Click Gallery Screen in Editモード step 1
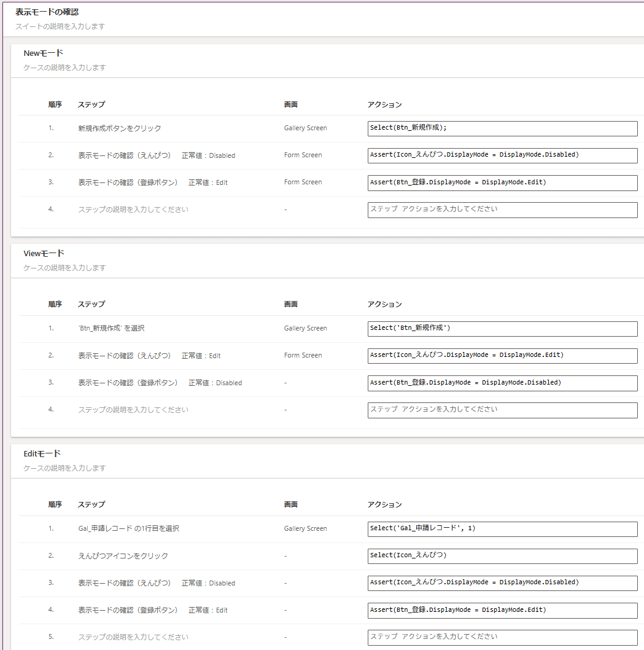This screenshot has height=650, width=644. pyautogui.click(x=305, y=528)
